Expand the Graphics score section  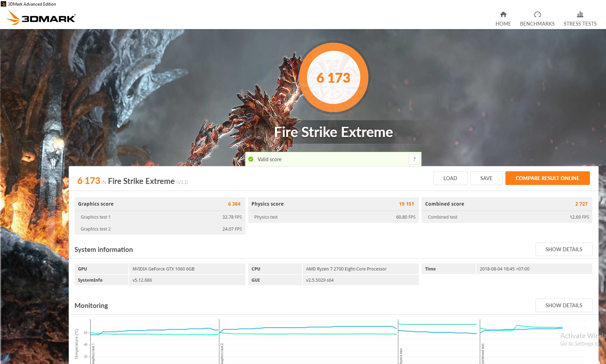(160, 204)
